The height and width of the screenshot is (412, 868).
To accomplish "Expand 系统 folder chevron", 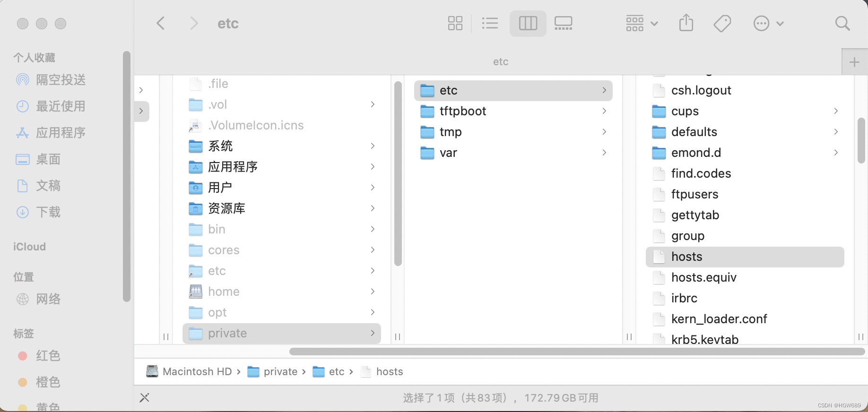I will (373, 146).
